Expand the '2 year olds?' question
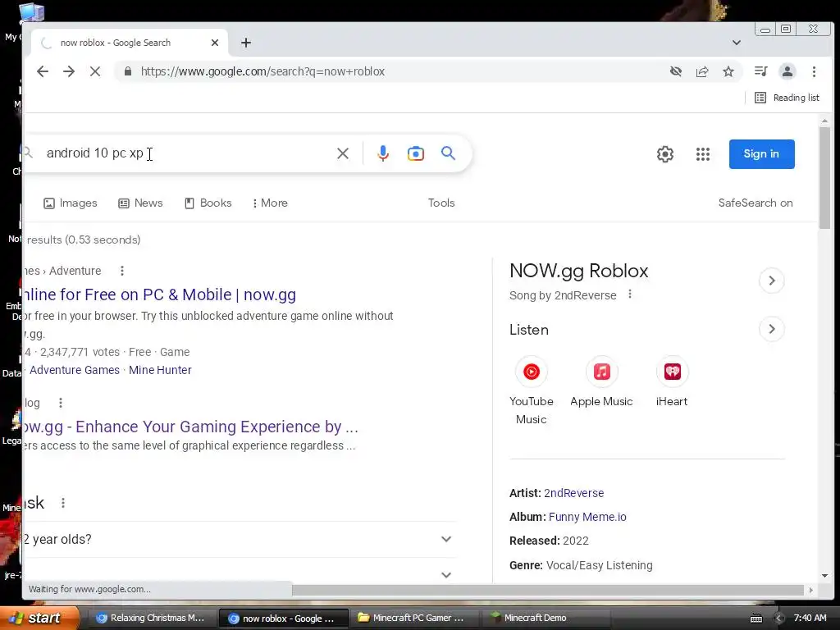840x630 pixels. click(240, 539)
